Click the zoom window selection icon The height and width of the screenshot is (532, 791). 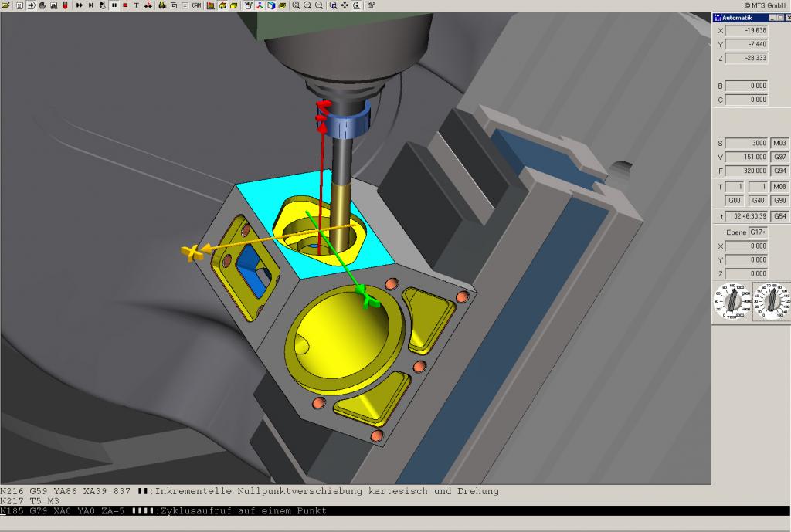334,5
